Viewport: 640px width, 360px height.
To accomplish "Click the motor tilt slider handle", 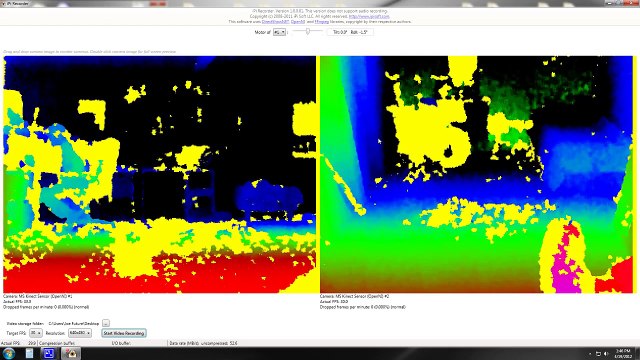I will coord(308,31).
